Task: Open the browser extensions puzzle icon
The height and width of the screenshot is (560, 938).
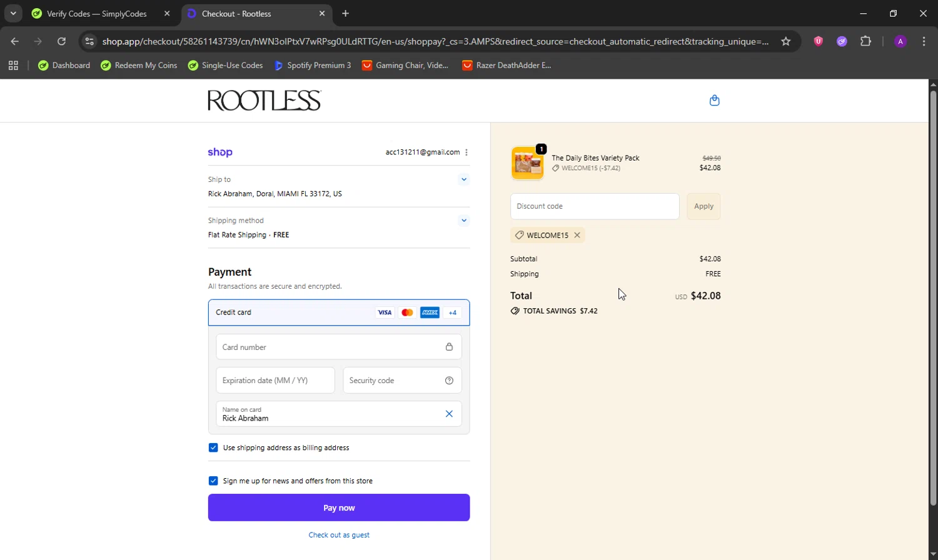Action: click(x=865, y=41)
